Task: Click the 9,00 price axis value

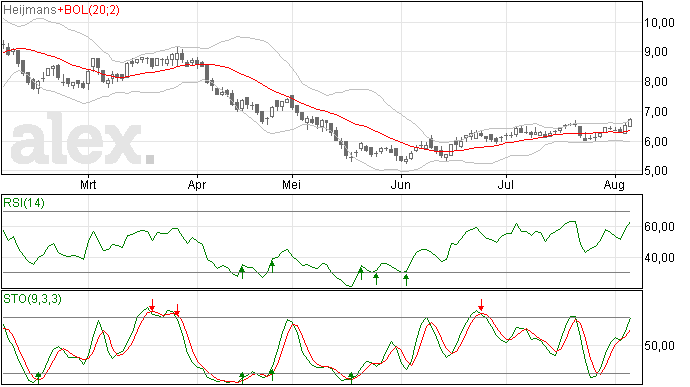Action: coord(656,52)
